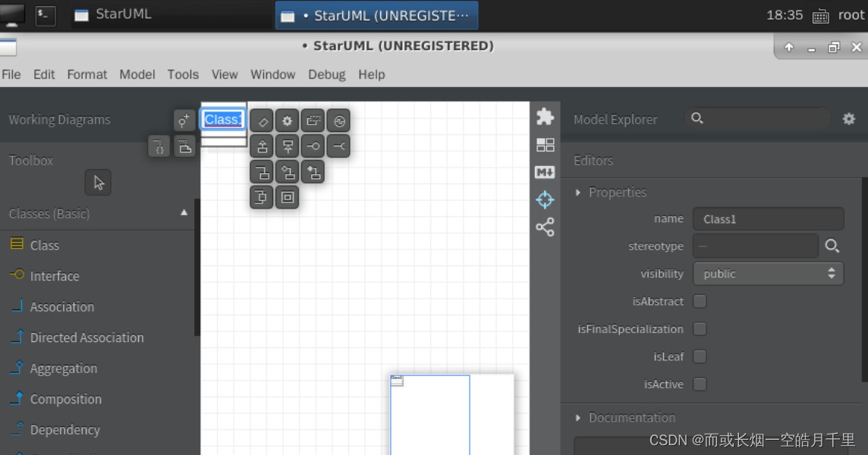This screenshot has height=455, width=868.
Task: Open the Model menu
Action: click(137, 74)
